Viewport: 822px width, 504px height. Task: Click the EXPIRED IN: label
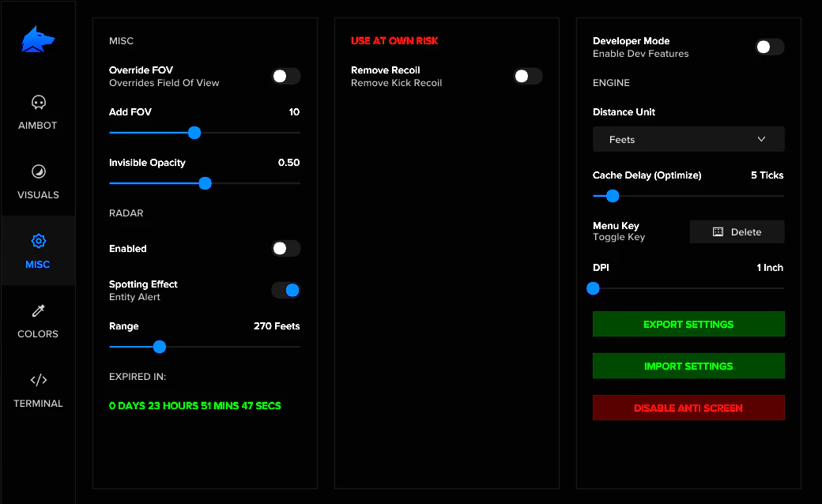(138, 377)
